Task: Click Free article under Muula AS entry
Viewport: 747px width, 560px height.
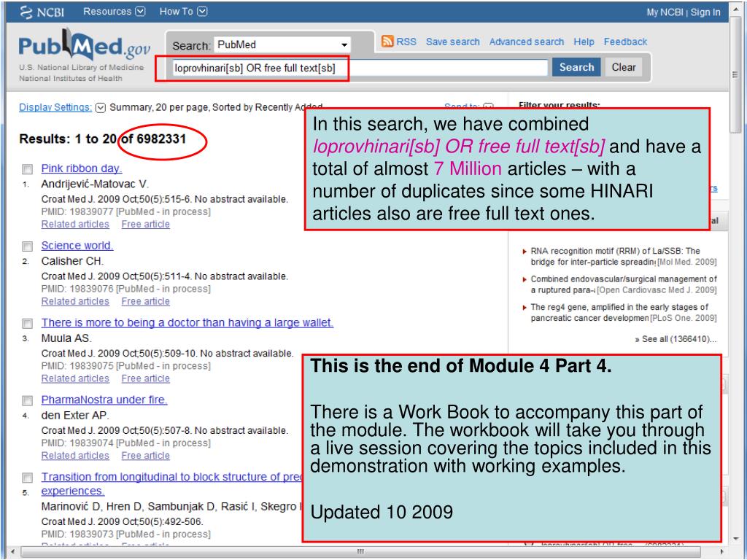Action: [146, 378]
